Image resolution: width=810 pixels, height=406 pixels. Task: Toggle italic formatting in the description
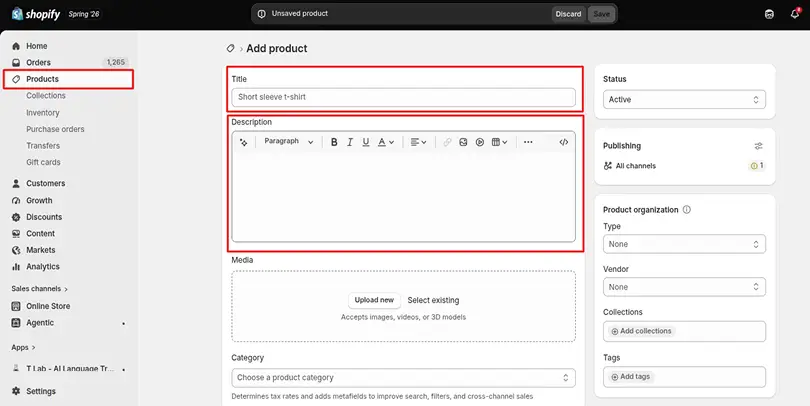click(350, 142)
